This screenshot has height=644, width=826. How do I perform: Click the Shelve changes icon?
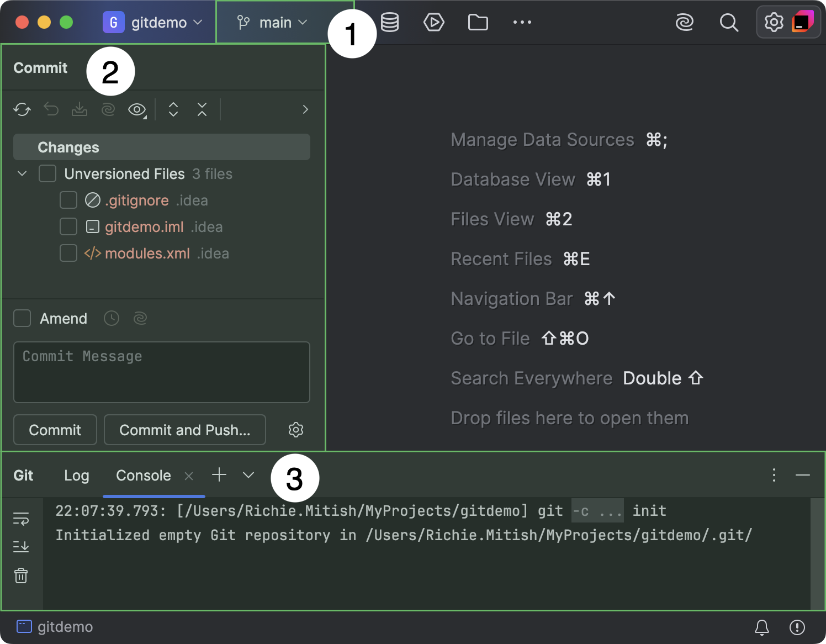coord(80,109)
